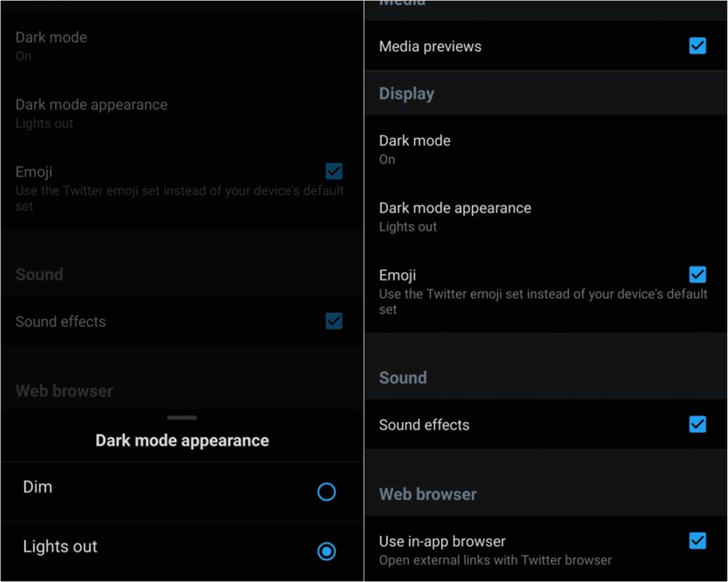Click the bright Sound section header
728x582 pixels.
(403, 378)
